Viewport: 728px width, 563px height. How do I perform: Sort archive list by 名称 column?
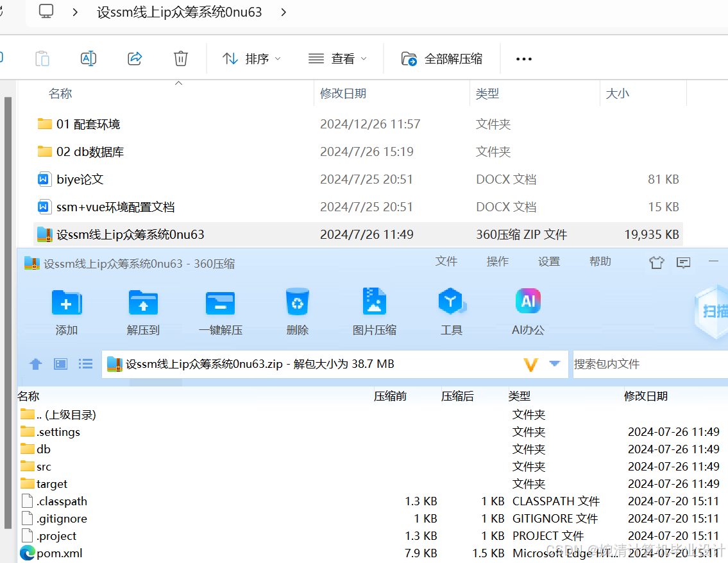tap(28, 396)
